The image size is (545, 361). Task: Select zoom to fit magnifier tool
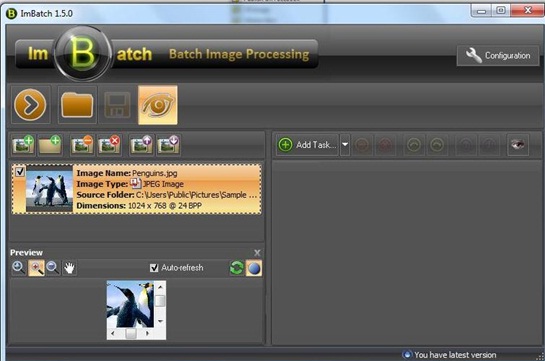tap(18, 268)
